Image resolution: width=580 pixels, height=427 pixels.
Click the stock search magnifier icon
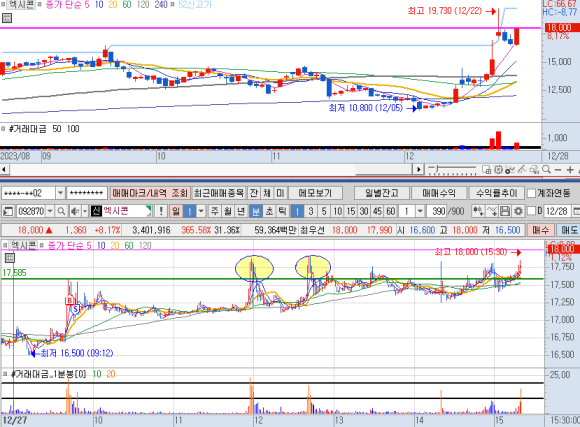pos(61,211)
